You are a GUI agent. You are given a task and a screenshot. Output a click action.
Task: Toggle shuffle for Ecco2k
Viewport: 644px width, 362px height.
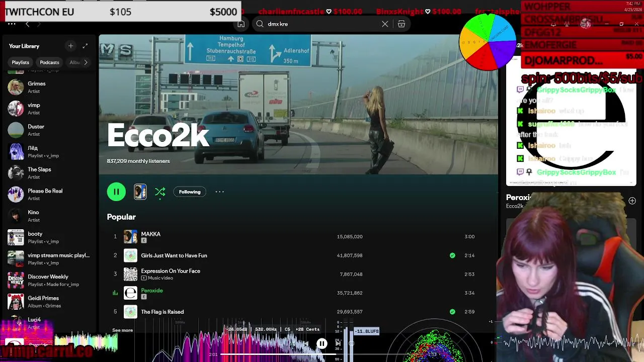(160, 192)
